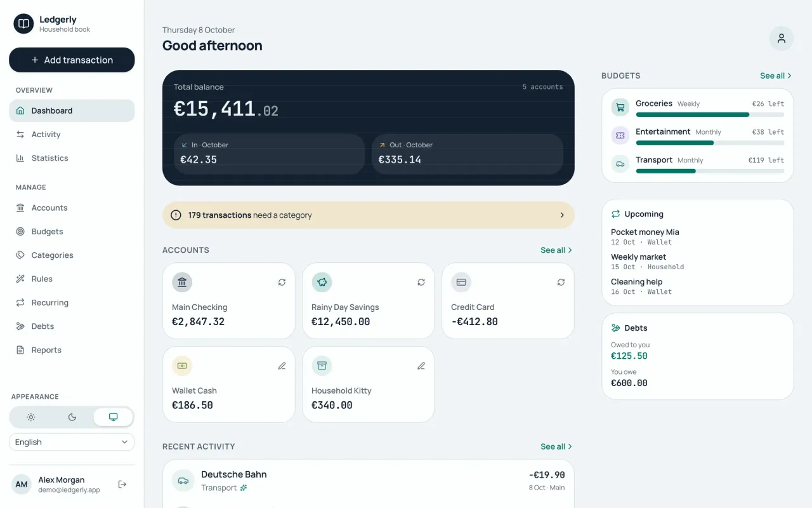
Task: Click the Groceries budget progress bar
Action: pyautogui.click(x=710, y=115)
